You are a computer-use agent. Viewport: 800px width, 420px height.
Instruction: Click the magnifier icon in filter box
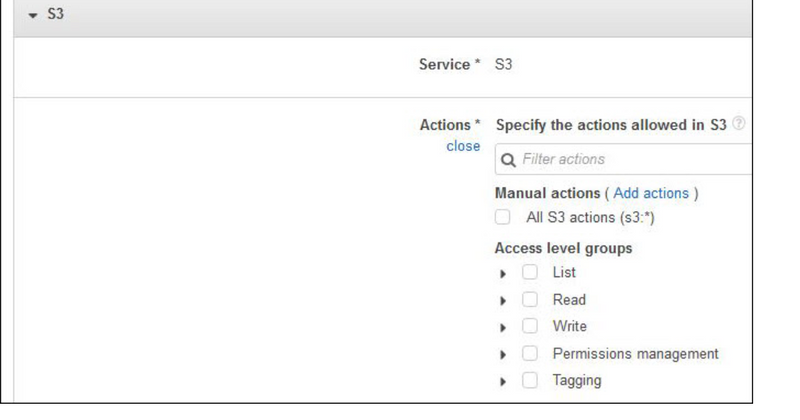[x=508, y=159]
